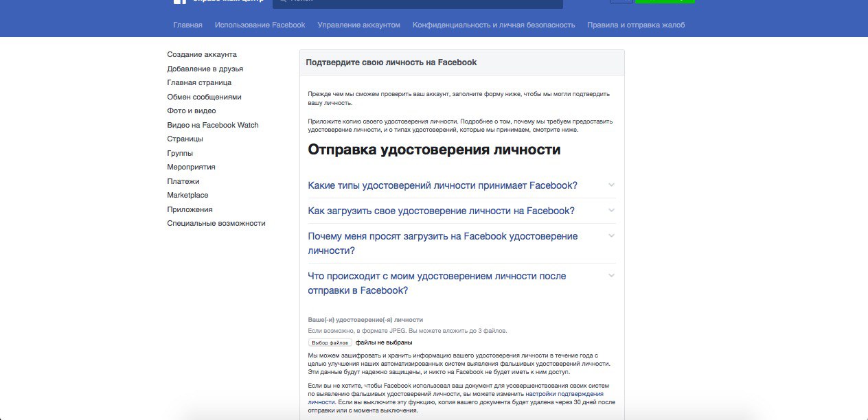
Task: Open Страницы in the sidebar
Action: (x=185, y=139)
